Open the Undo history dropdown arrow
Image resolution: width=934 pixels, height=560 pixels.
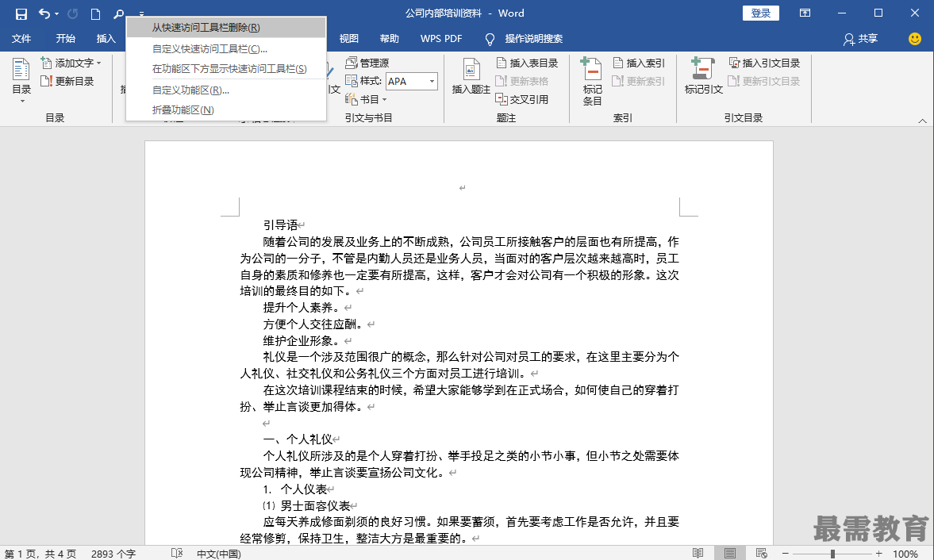click(x=56, y=13)
